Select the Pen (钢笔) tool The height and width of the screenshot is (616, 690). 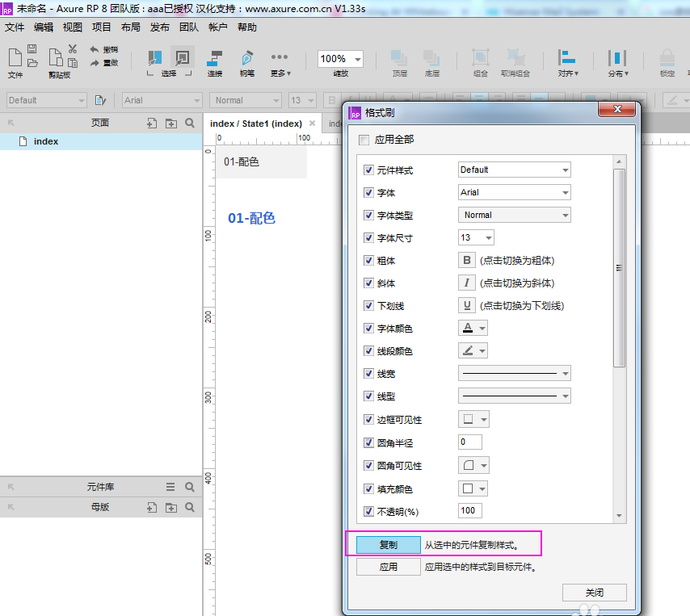coord(246,59)
